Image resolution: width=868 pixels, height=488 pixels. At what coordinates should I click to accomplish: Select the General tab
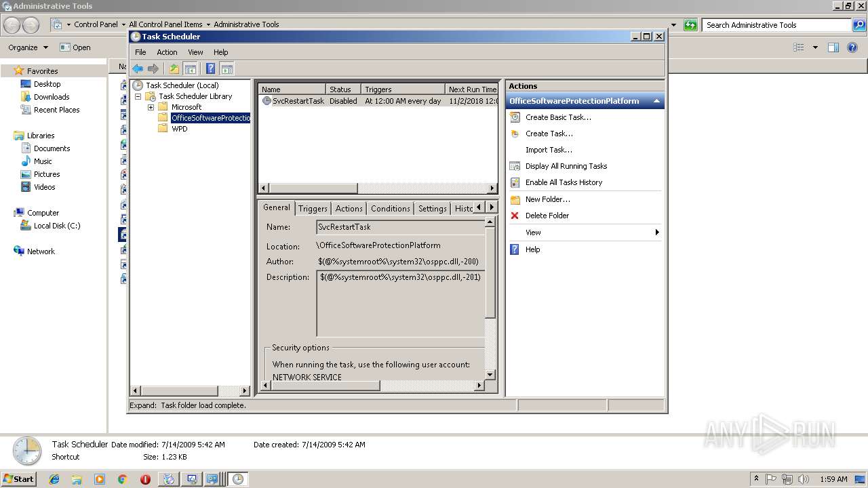click(x=277, y=207)
